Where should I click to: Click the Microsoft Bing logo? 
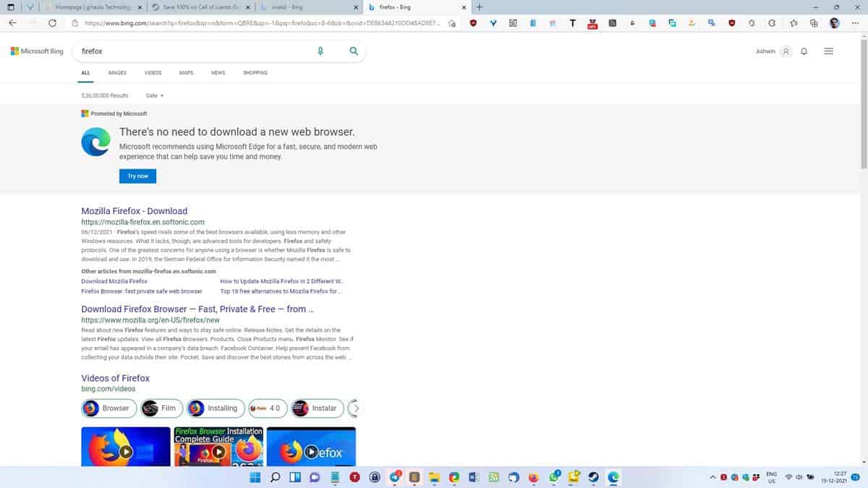point(36,51)
